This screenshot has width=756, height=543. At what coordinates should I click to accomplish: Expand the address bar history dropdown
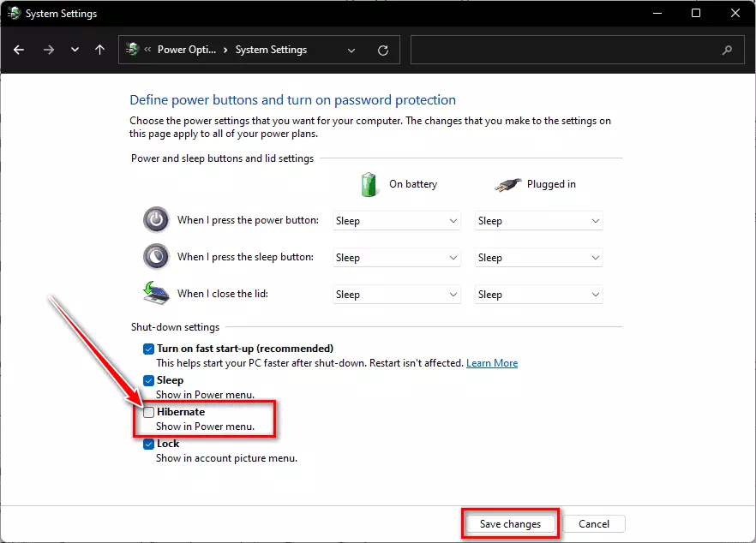351,51
